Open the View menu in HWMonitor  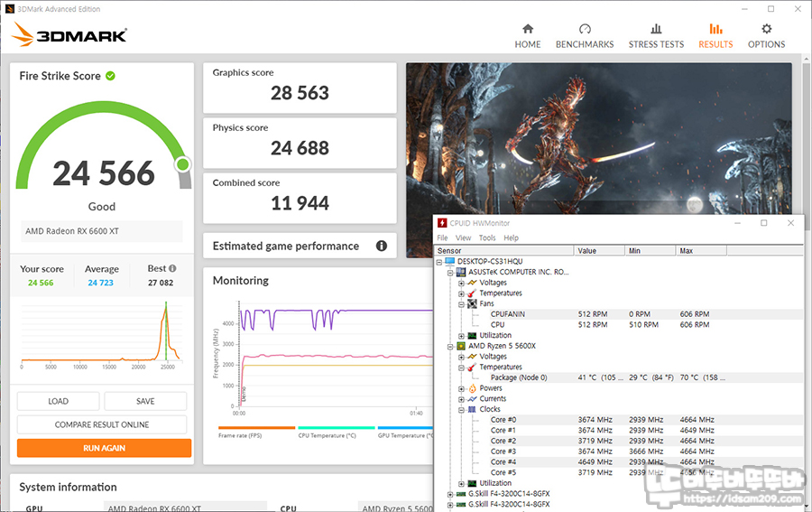pyautogui.click(x=464, y=237)
